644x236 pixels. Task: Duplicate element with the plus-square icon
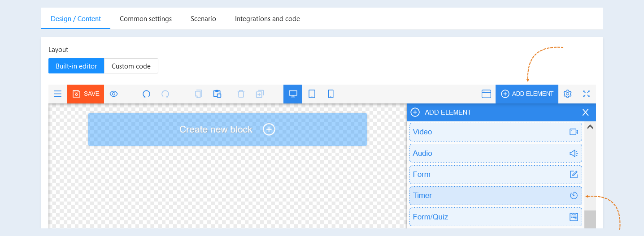click(260, 94)
